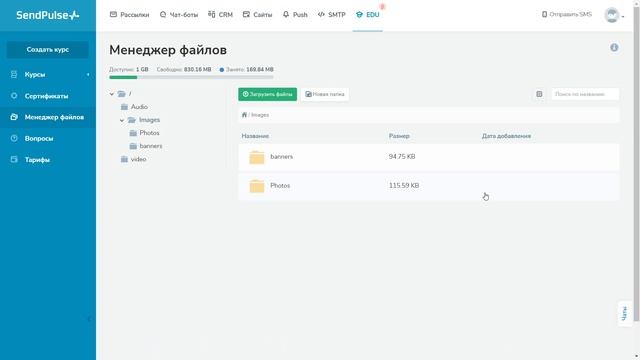Click the Загрузить файлы button
Image resolution: width=640 pixels, height=360 pixels.
268,94
